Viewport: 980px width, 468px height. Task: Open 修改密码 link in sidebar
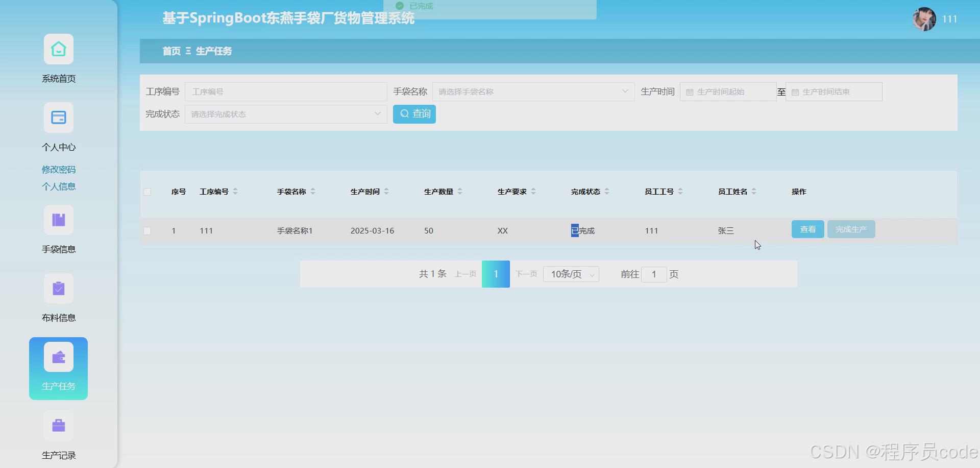click(58, 169)
